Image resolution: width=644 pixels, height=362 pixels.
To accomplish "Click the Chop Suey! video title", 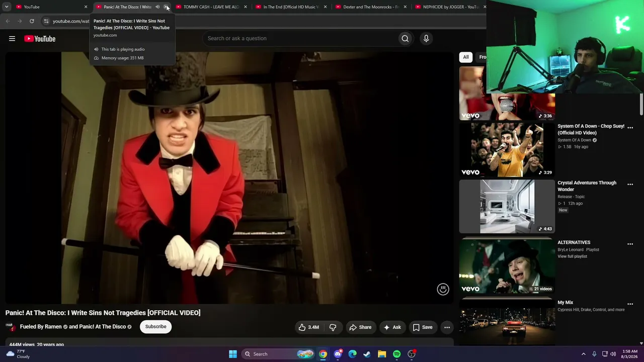I will pyautogui.click(x=591, y=130).
